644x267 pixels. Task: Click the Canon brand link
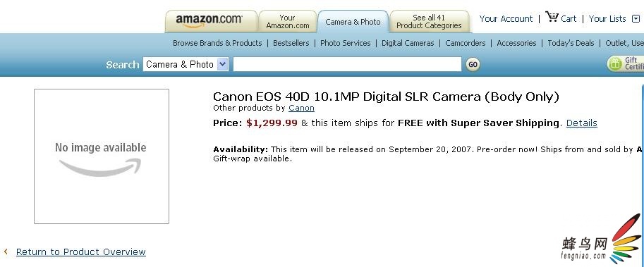pos(301,108)
